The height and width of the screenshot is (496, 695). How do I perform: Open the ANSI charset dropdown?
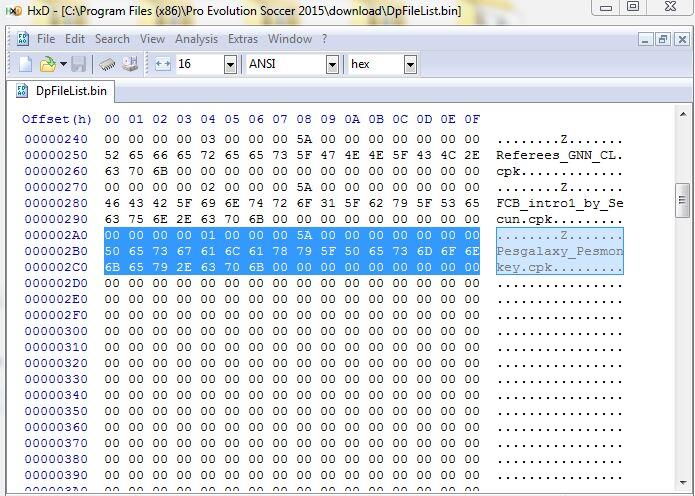(x=332, y=65)
